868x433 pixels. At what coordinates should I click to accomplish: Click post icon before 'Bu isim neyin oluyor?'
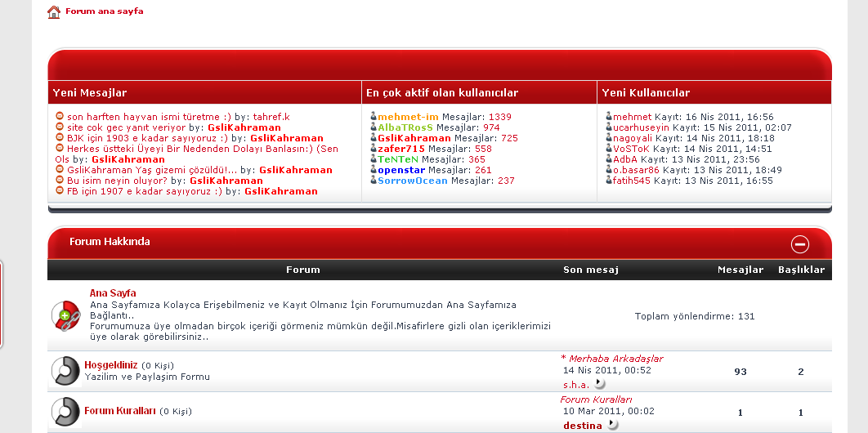click(x=60, y=180)
